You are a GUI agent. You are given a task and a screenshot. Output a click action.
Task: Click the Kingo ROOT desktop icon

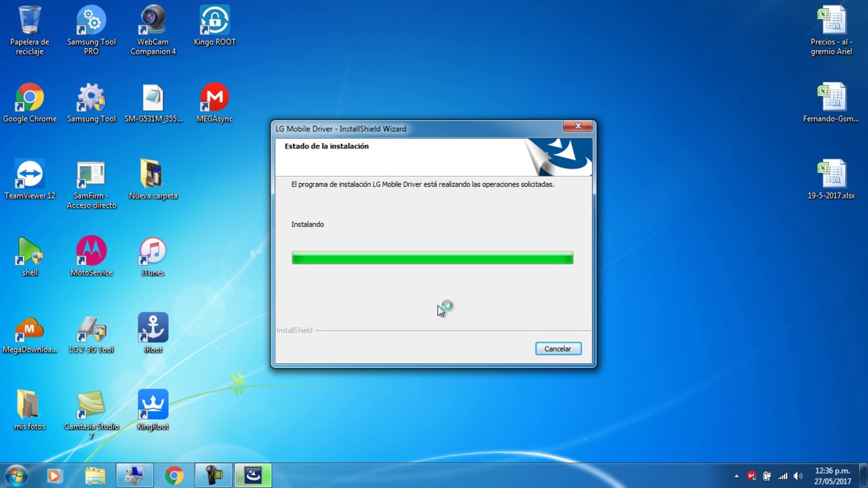pyautogui.click(x=214, y=26)
